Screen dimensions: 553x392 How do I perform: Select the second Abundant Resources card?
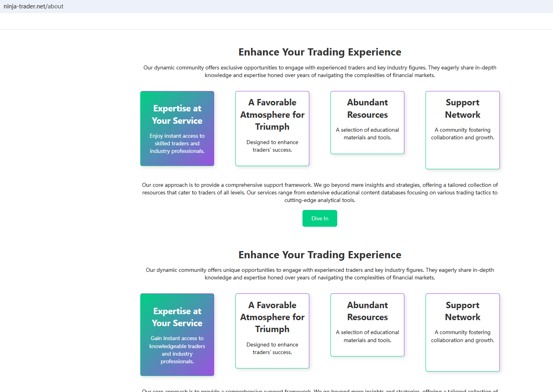367,325
